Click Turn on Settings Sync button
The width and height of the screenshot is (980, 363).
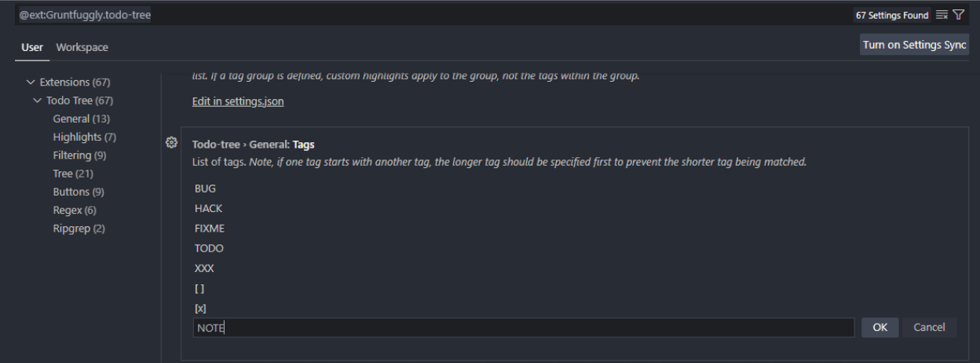(915, 46)
